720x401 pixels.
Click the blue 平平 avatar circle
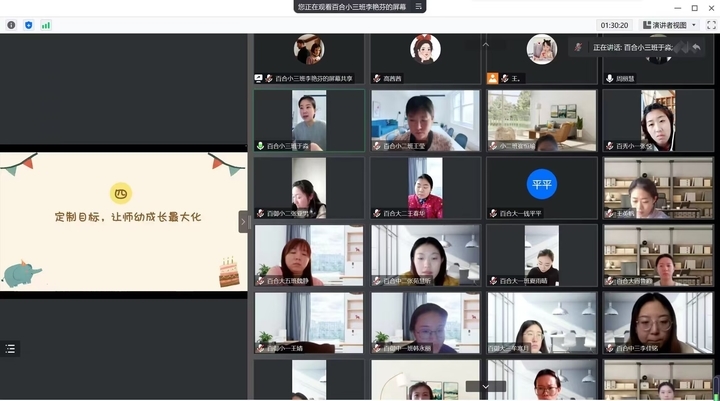pos(541,184)
